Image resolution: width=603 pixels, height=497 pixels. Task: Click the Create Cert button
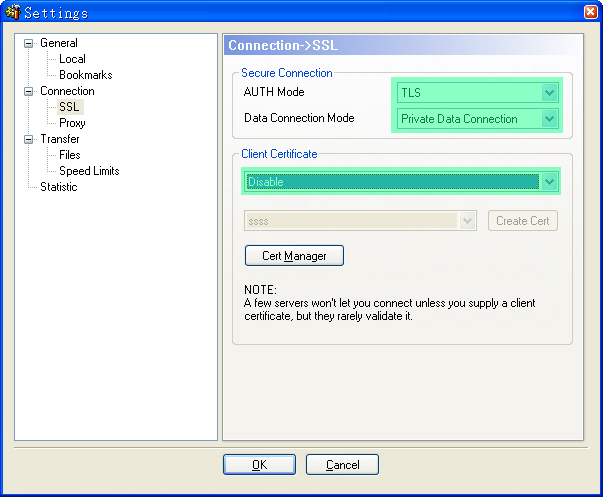pyautogui.click(x=523, y=221)
